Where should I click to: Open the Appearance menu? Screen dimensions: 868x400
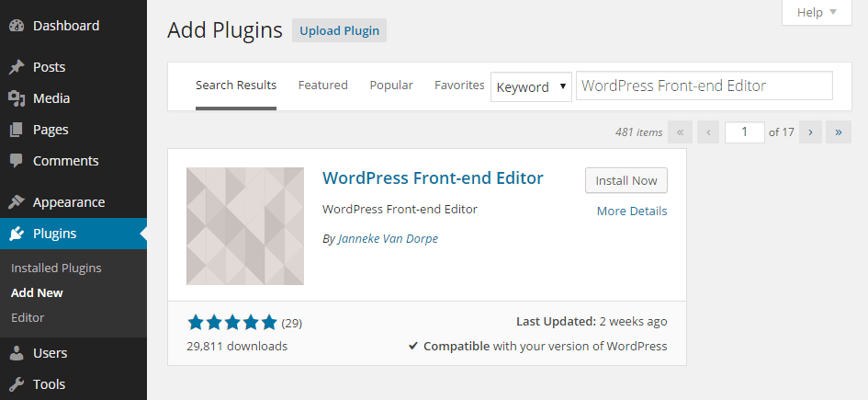[73, 202]
